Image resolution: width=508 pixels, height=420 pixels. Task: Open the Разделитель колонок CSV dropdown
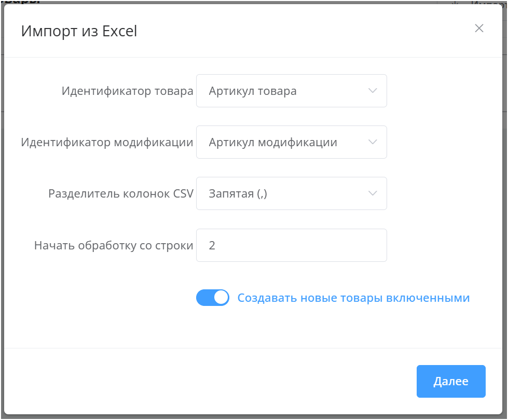coord(291,193)
